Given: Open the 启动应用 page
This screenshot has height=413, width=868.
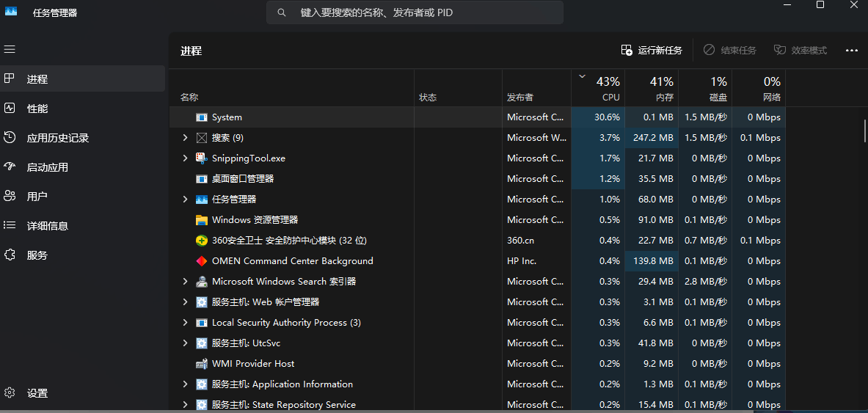Looking at the screenshot, I should (x=82, y=167).
